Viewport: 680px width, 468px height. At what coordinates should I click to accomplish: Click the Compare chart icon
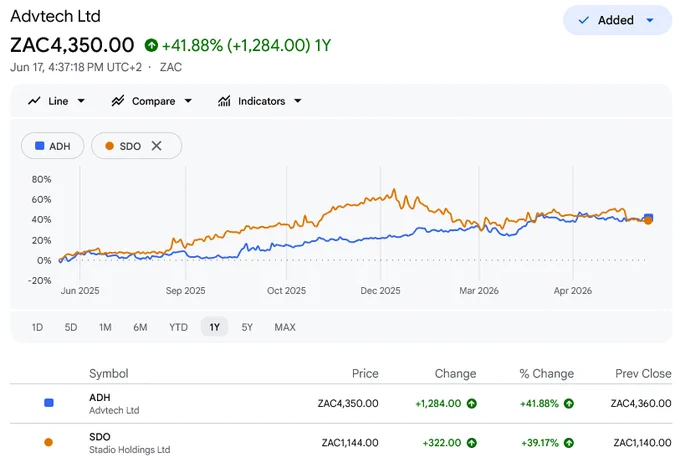point(118,101)
